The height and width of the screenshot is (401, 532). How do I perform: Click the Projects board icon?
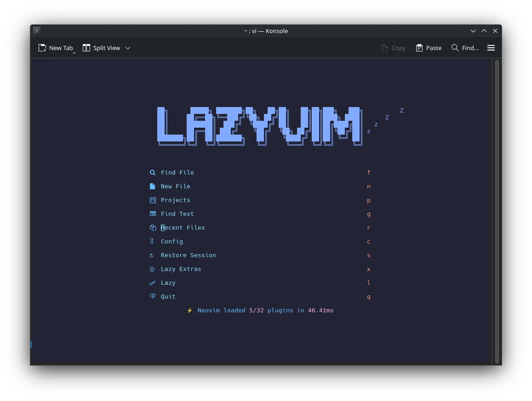click(153, 200)
